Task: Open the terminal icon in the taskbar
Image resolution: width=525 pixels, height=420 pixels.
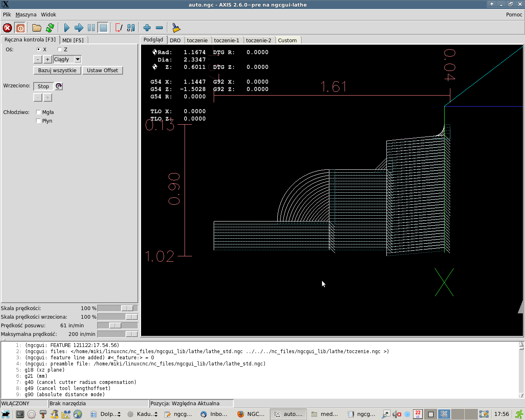Action: (20, 414)
